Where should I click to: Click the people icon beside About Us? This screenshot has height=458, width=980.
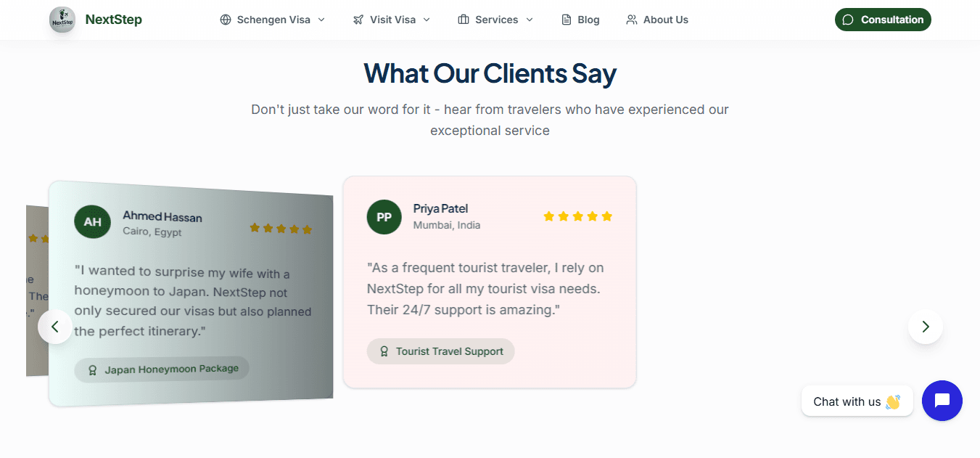[632, 20]
